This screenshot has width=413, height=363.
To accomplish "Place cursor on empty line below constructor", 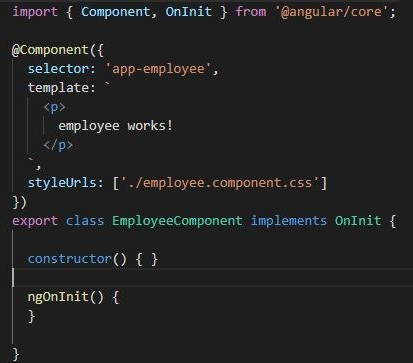I will (213, 277).
